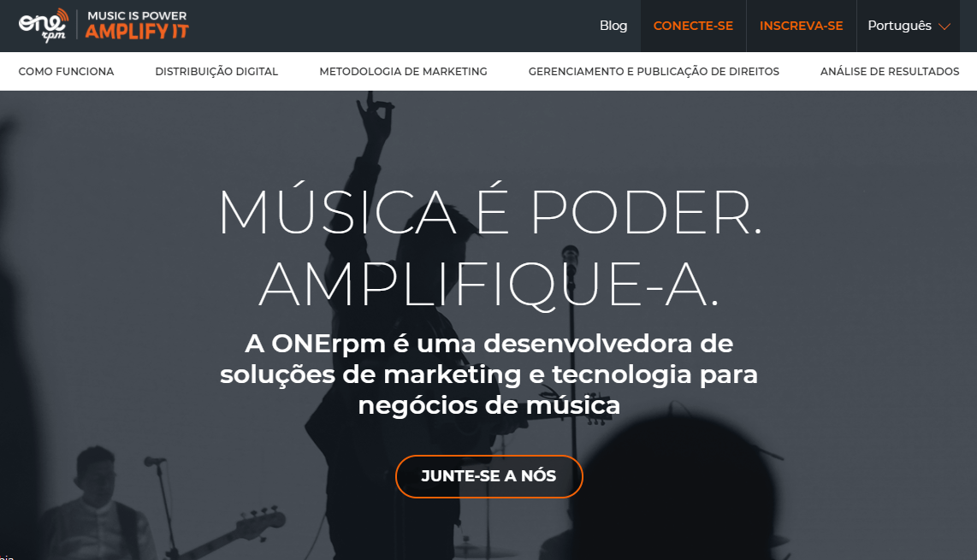Click the Music Is Power Amplify It tagline

point(137,26)
